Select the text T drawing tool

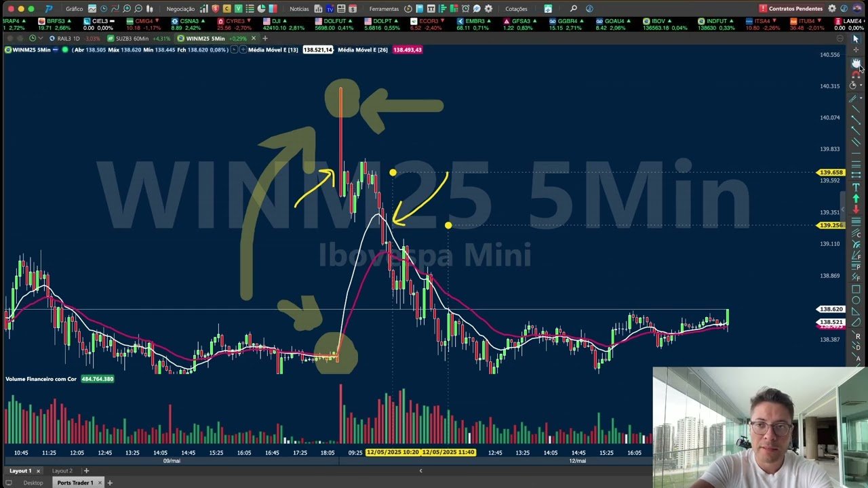(856, 186)
